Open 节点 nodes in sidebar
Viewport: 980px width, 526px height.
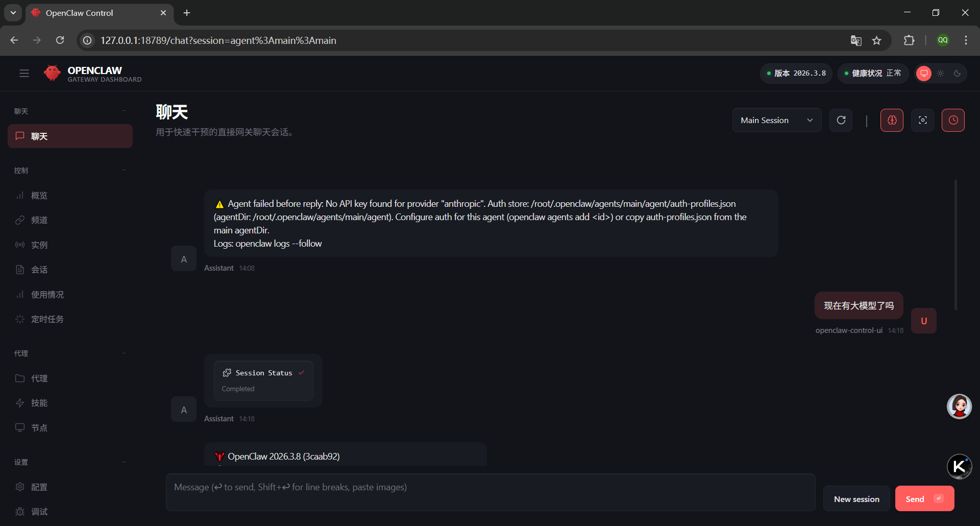point(70,428)
